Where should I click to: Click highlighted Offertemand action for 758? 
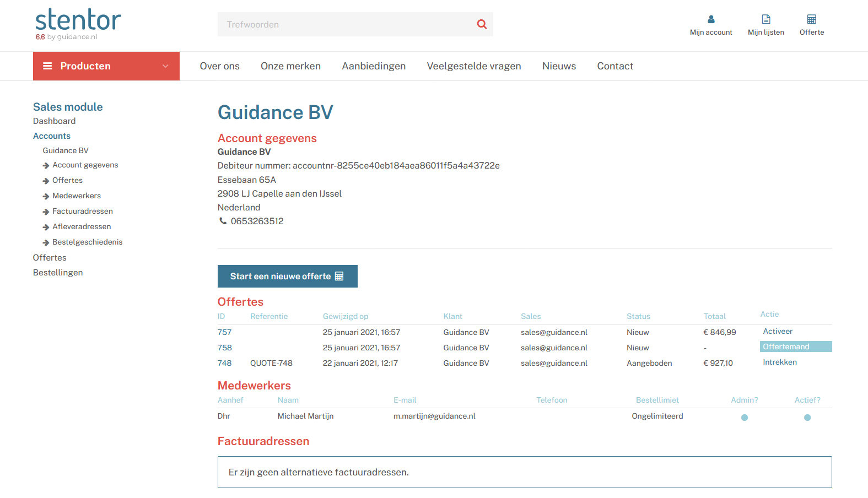click(786, 347)
